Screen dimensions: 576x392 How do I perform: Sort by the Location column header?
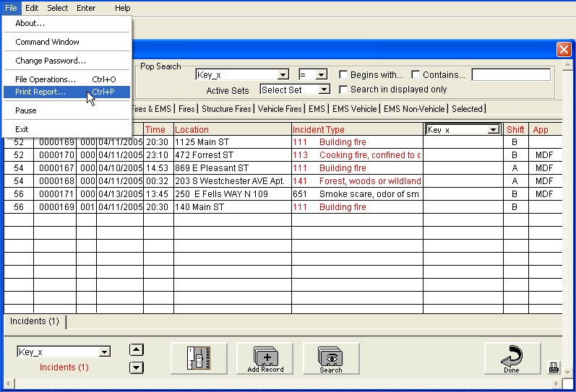(232, 129)
